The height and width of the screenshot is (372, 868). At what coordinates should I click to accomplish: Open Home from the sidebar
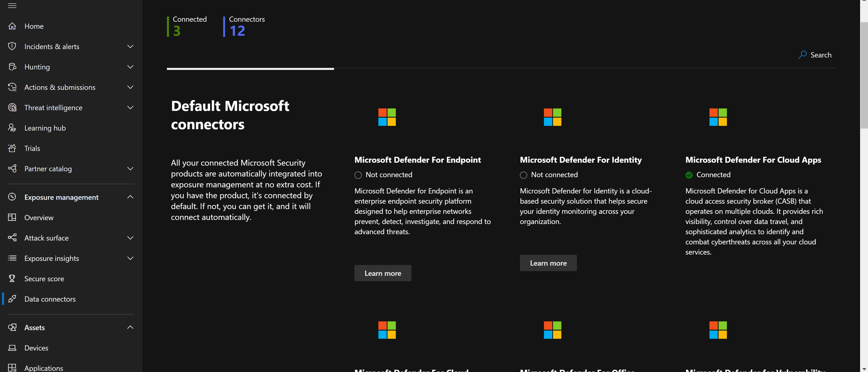pyautogui.click(x=34, y=26)
